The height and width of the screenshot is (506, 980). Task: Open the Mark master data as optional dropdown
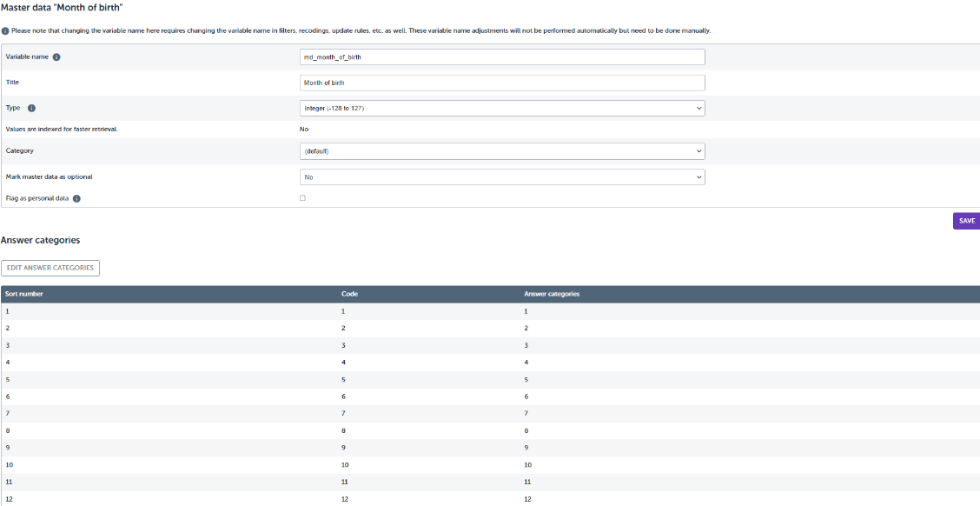pos(502,177)
